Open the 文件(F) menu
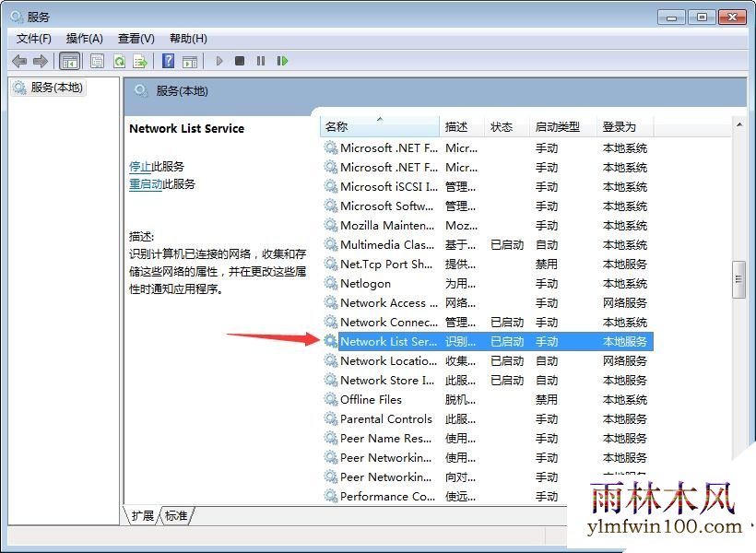 coord(34,39)
